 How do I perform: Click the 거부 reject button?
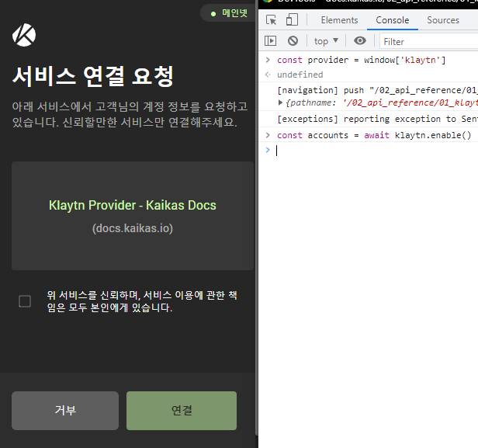click(65, 411)
